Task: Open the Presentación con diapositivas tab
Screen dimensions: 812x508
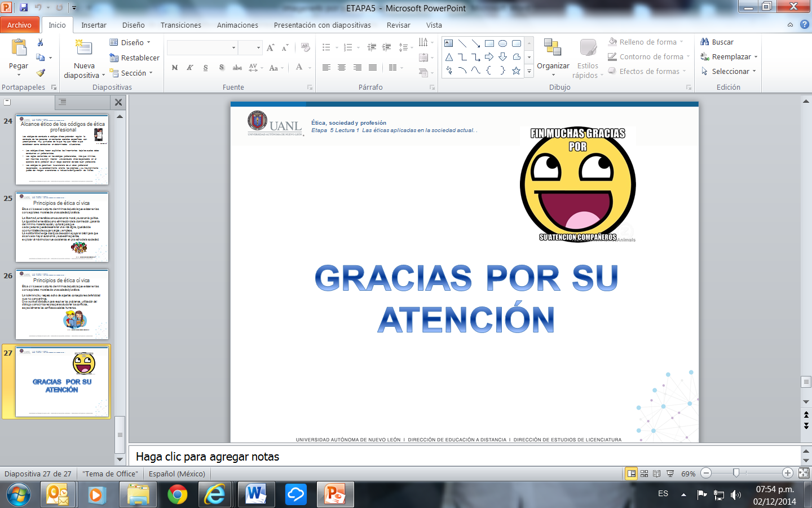Action: [x=322, y=25]
